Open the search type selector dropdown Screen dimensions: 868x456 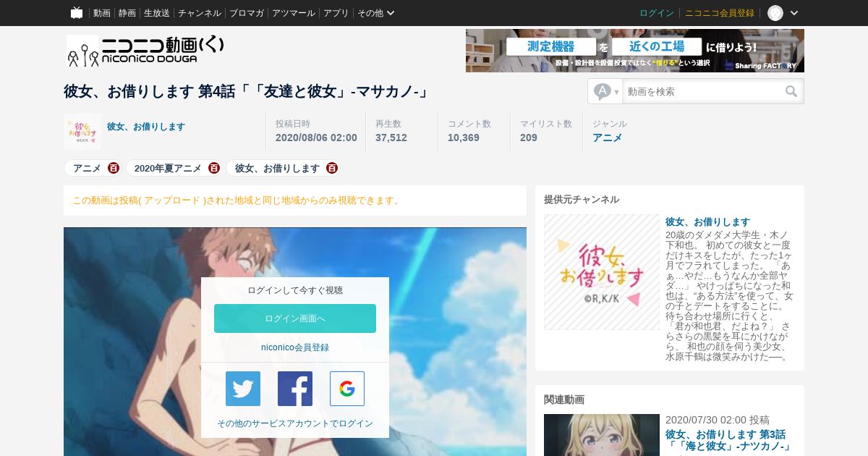coord(606,91)
